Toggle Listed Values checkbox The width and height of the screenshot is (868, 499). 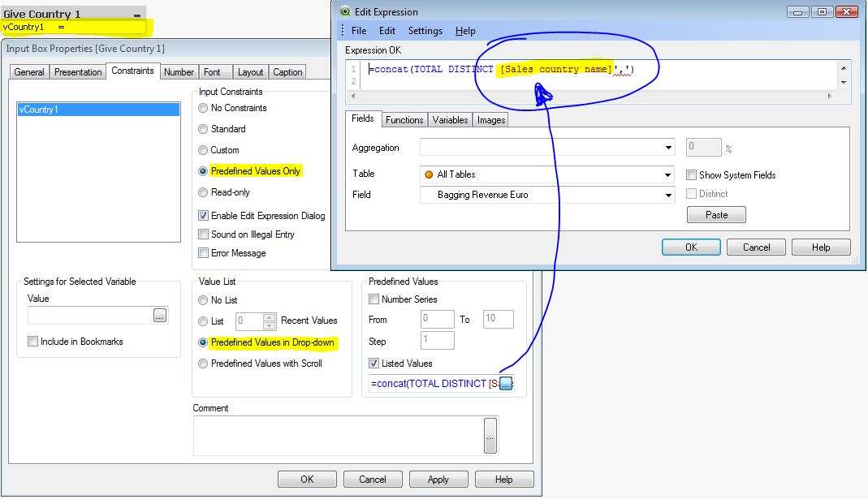click(x=374, y=363)
